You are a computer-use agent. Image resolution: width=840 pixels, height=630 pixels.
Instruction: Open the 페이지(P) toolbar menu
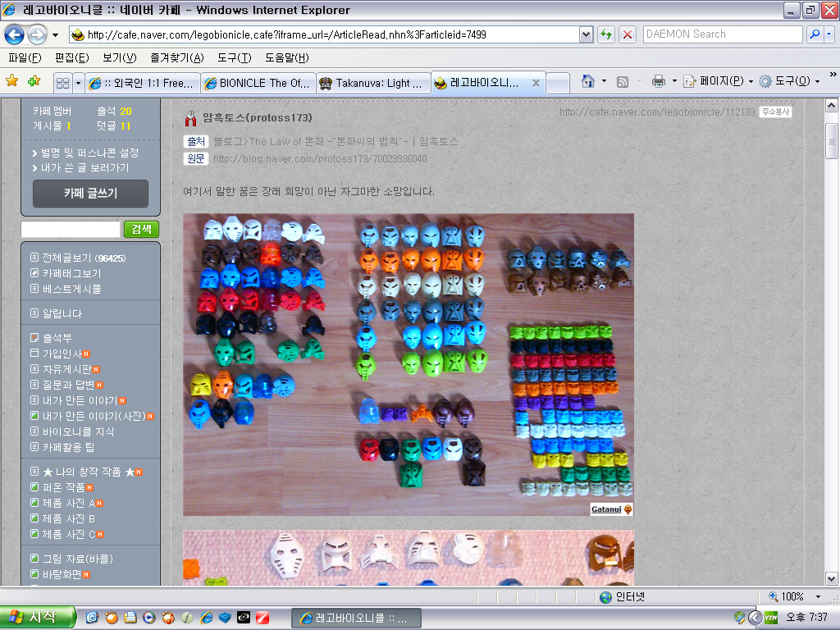pos(719,81)
